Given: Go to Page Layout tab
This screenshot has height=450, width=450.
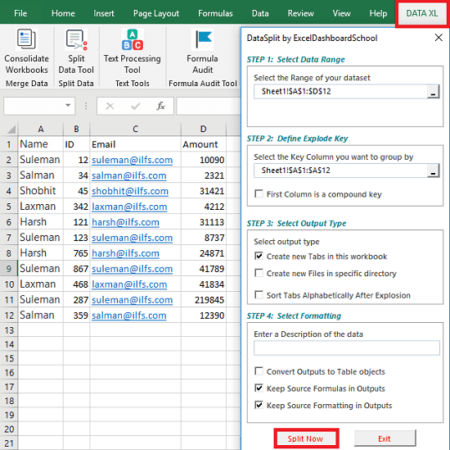Looking at the screenshot, I should tap(156, 13).
